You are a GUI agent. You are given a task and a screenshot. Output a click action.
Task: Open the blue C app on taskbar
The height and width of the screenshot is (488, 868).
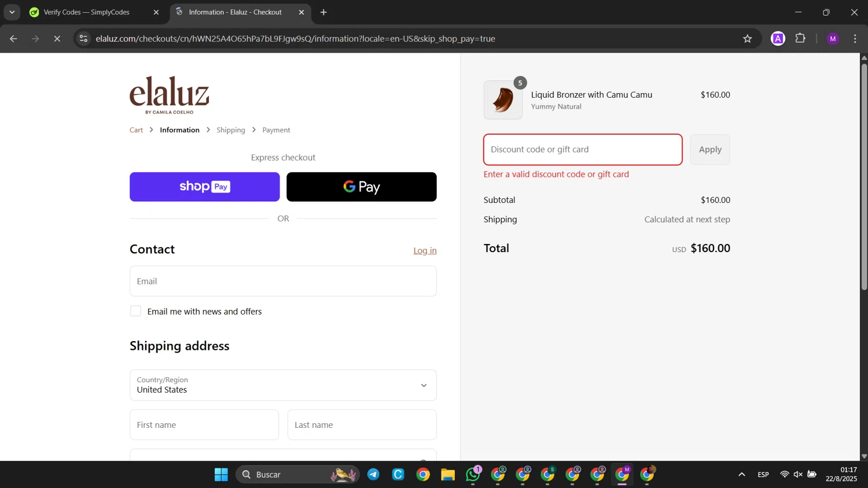(398, 475)
